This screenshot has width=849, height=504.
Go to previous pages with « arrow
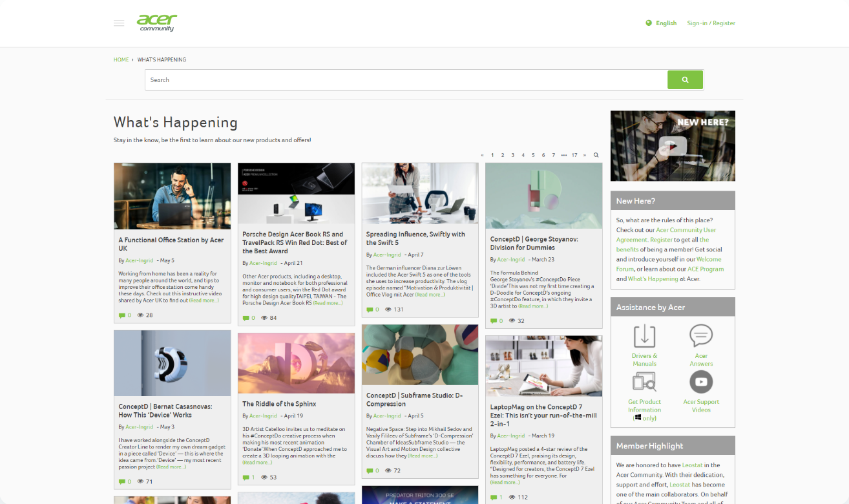(482, 155)
